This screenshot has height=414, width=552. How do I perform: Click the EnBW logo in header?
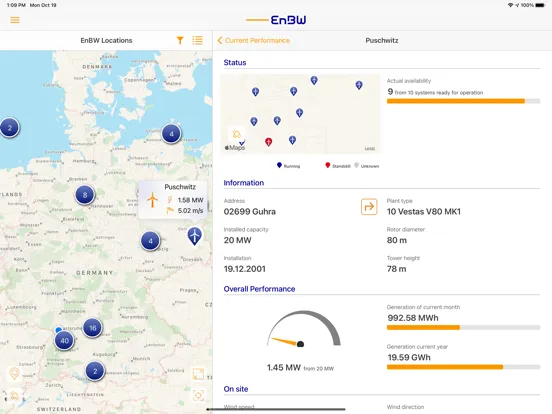pyautogui.click(x=276, y=20)
